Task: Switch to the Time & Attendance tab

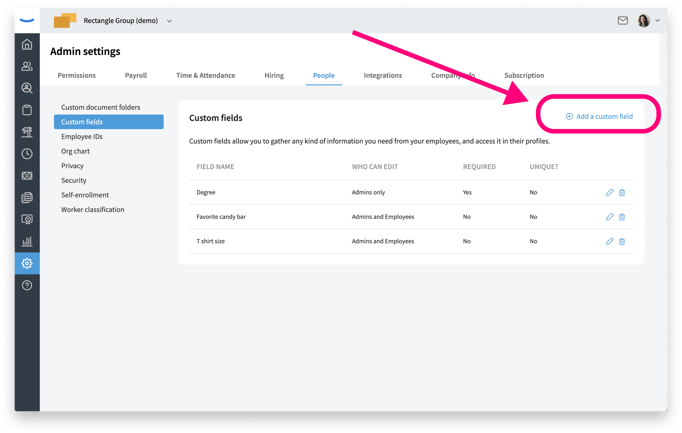Action: (x=205, y=75)
